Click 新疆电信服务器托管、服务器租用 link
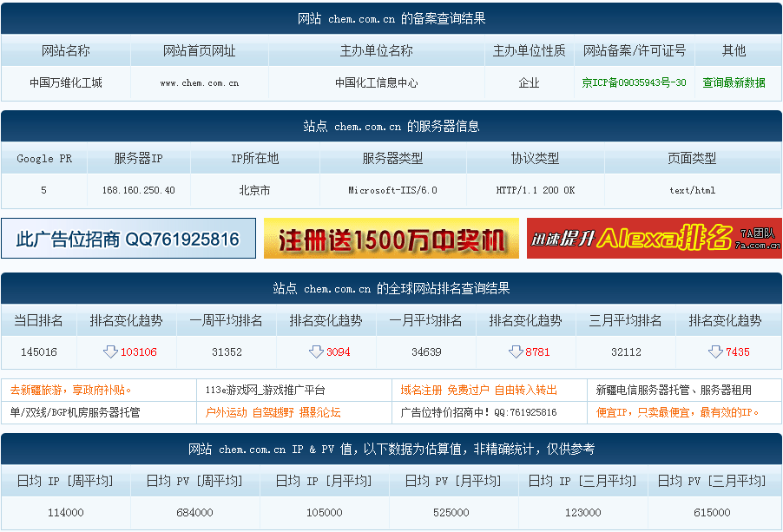Screen dimensions: 783x532 click(x=674, y=390)
